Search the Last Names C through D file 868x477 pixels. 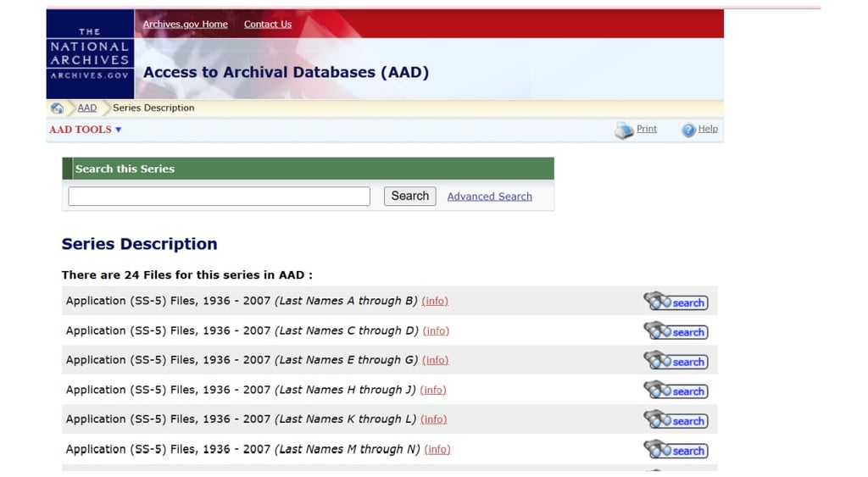(x=676, y=331)
